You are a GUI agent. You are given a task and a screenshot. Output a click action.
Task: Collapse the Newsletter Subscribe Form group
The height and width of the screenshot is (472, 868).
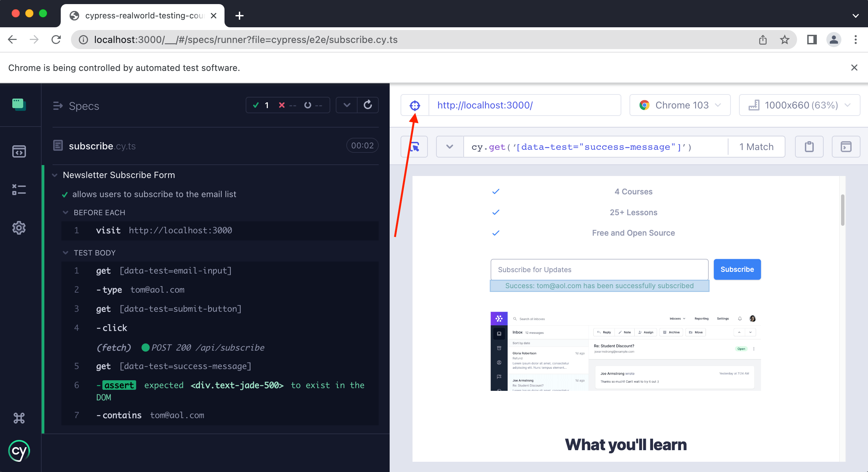(55, 175)
